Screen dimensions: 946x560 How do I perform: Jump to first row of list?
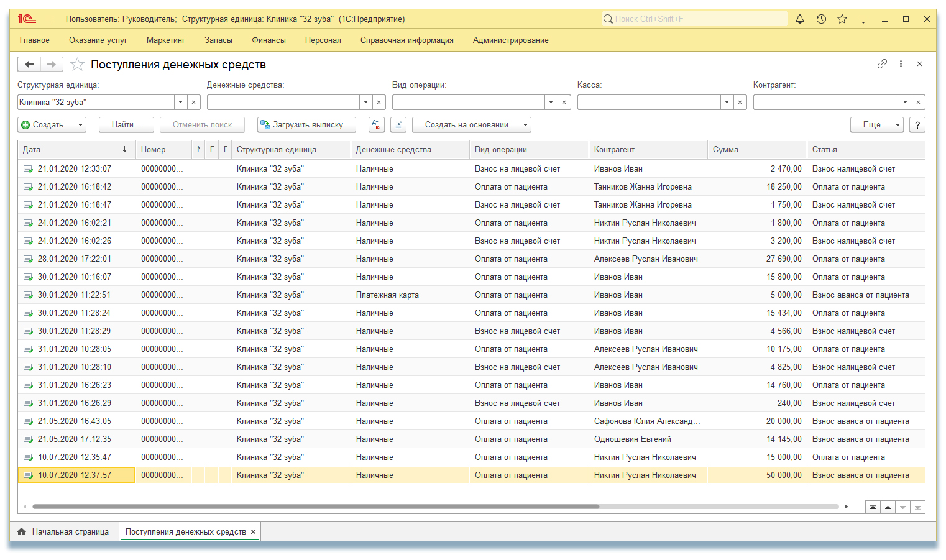tap(873, 507)
